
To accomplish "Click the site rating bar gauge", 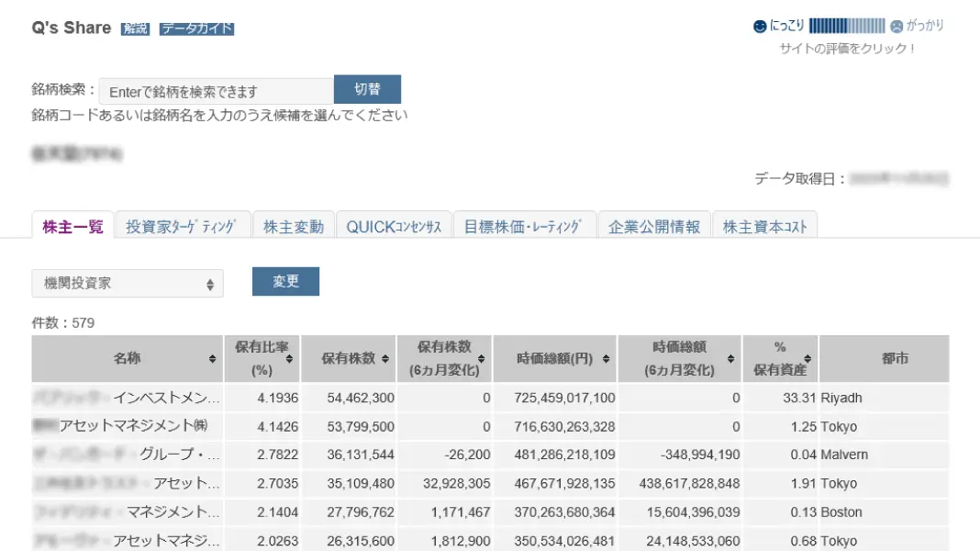I will 847,26.
